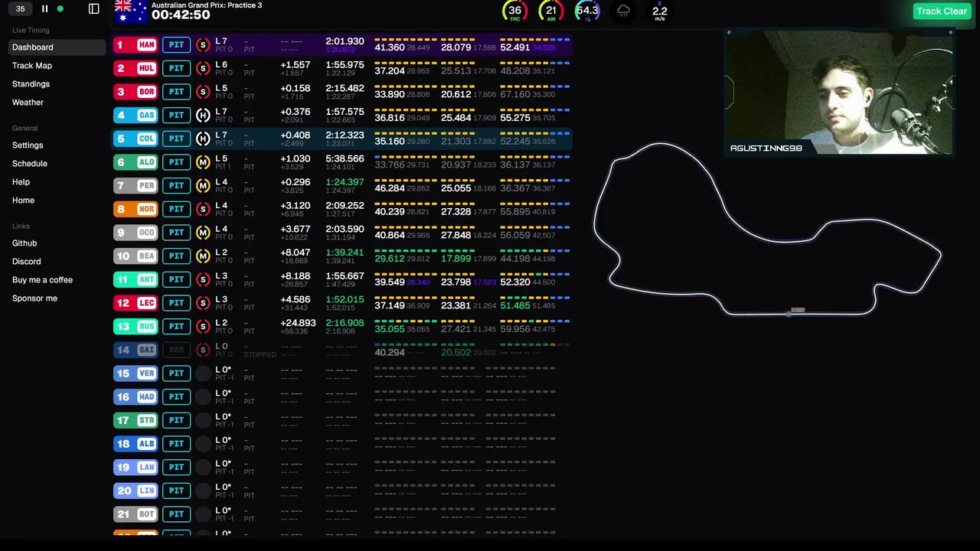Click the track temperature gauge 36
This screenshot has height=551, width=980.
pos(514,11)
